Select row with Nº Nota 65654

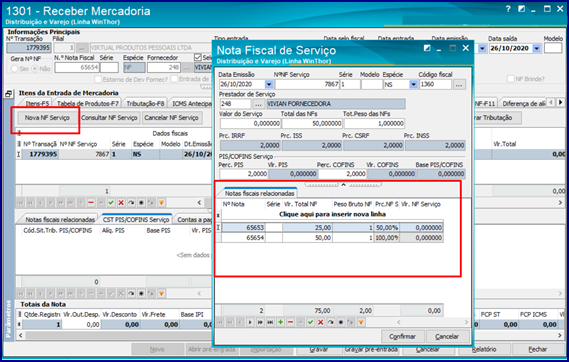[332, 238]
